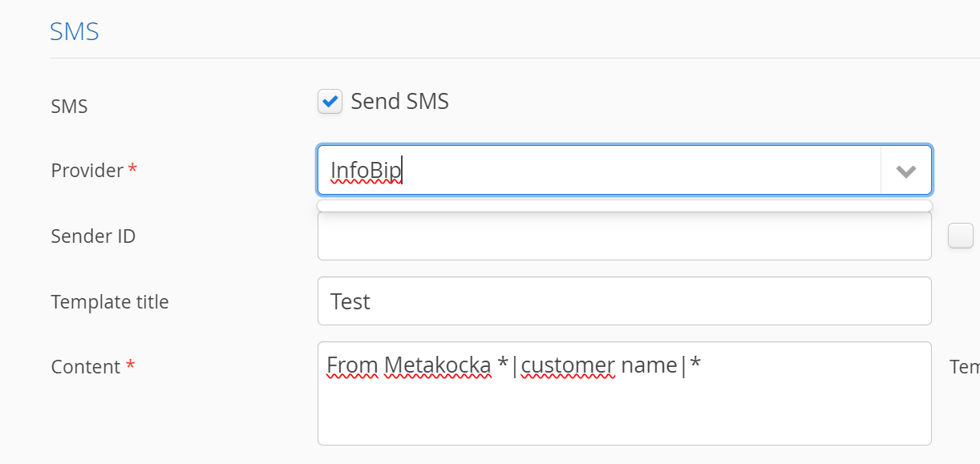This screenshot has width=980, height=464.
Task: Click the word Metakocka in Content
Action: 437,365
